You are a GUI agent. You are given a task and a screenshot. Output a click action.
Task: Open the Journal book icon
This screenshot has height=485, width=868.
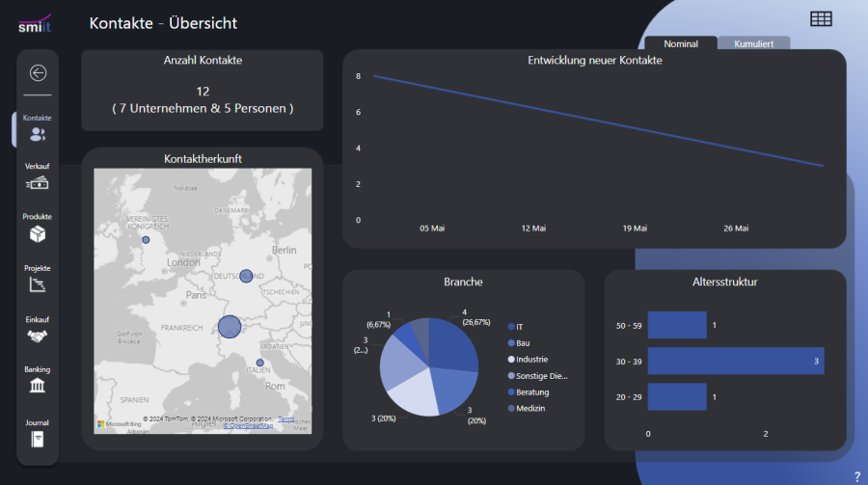click(x=38, y=440)
